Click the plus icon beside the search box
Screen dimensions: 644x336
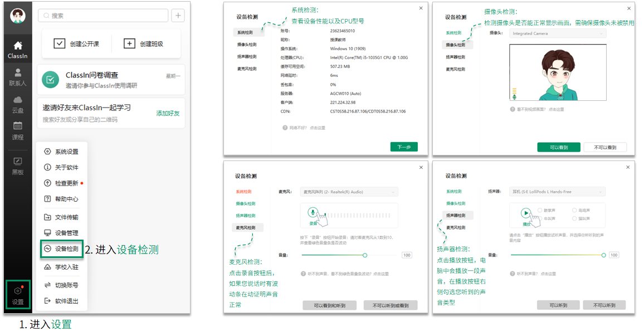(178, 16)
